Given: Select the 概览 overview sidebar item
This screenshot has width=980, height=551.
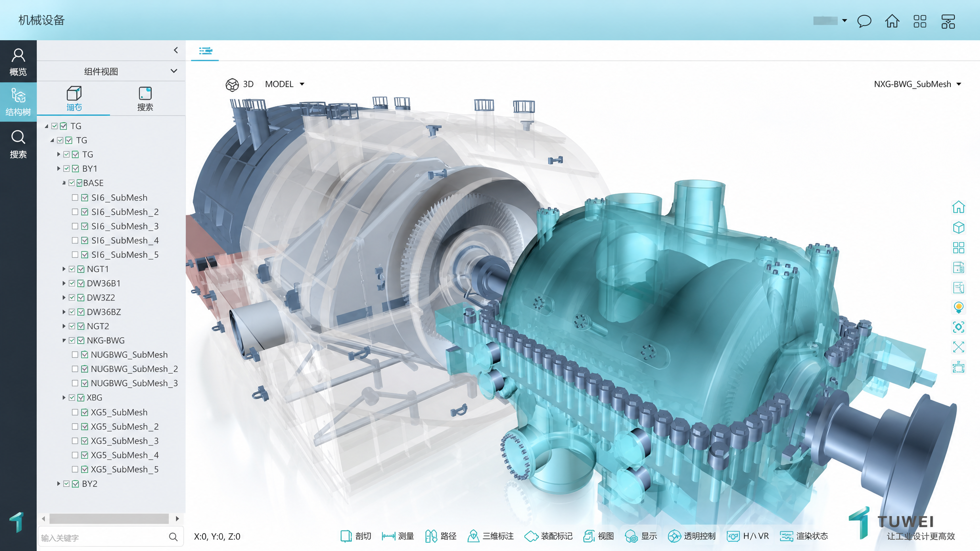Looking at the screenshot, I should (x=18, y=62).
